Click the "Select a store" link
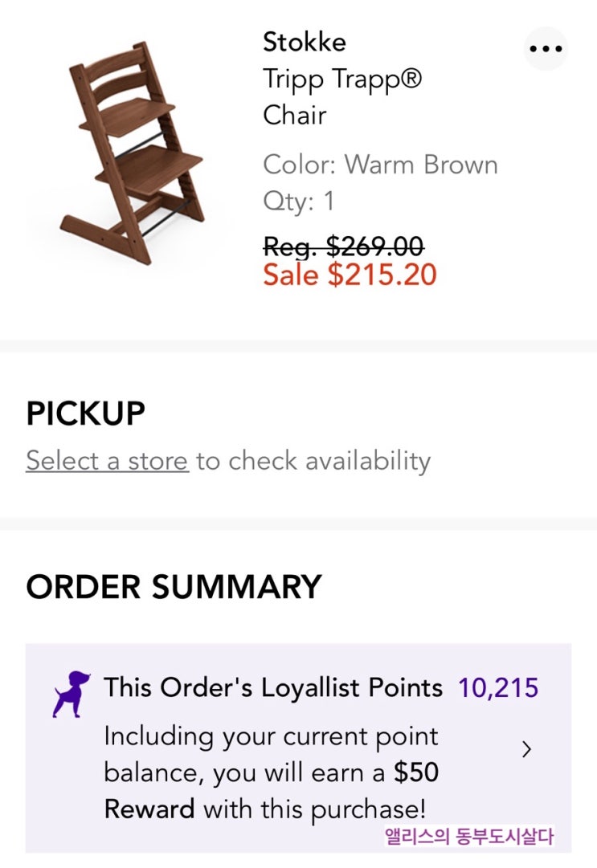 coord(107,461)
